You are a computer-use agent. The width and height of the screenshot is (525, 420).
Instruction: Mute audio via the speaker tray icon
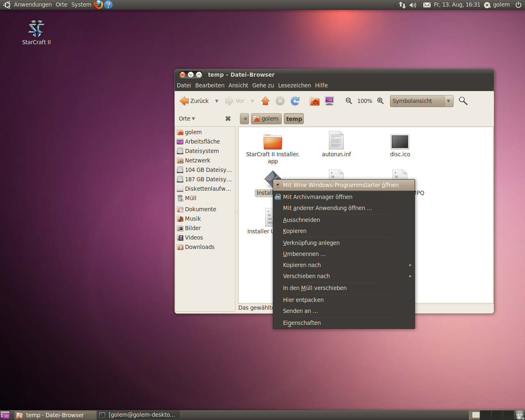(x=413, y=5)
